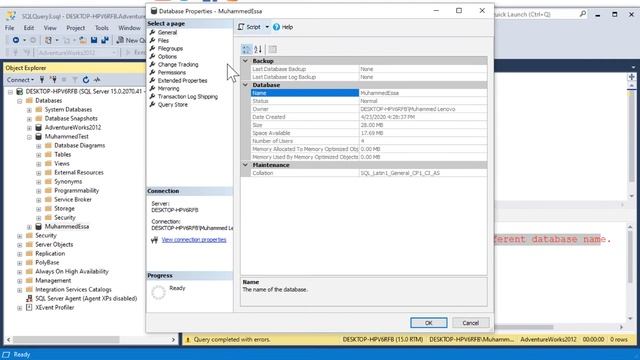Select the Database Snapshots folder
The image size is (640, 360).
[71, 118]
